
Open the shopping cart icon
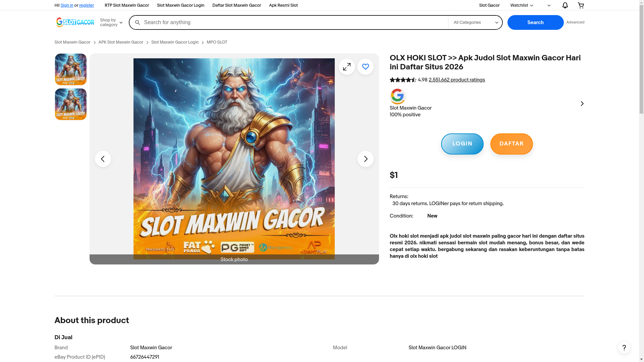(581, 5)
